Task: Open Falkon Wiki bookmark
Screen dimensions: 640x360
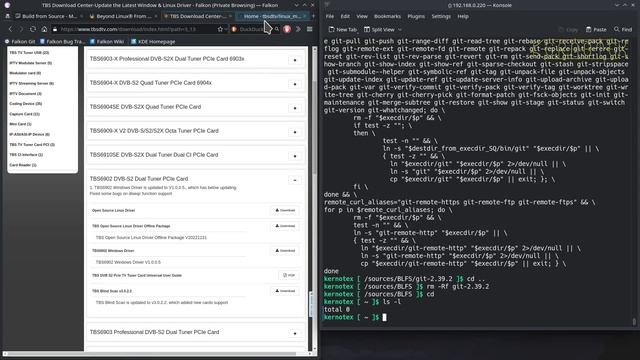Action: (x=107, y=42)
